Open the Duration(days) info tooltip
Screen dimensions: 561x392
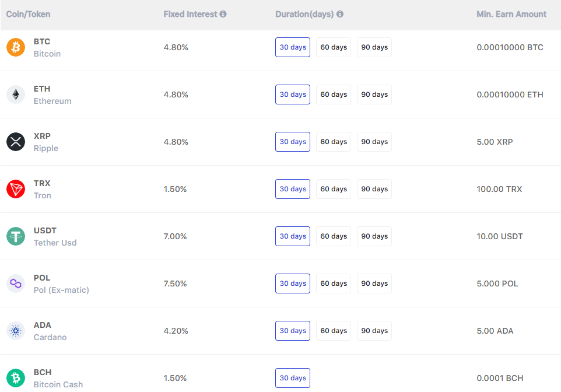(x=341, y=14)
